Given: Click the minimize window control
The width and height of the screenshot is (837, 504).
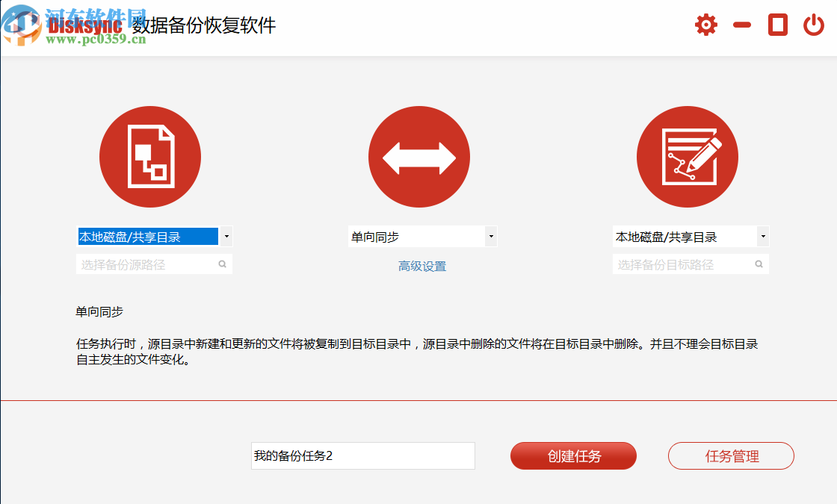Looking at the screenshot, I should (x=741, y=24).
